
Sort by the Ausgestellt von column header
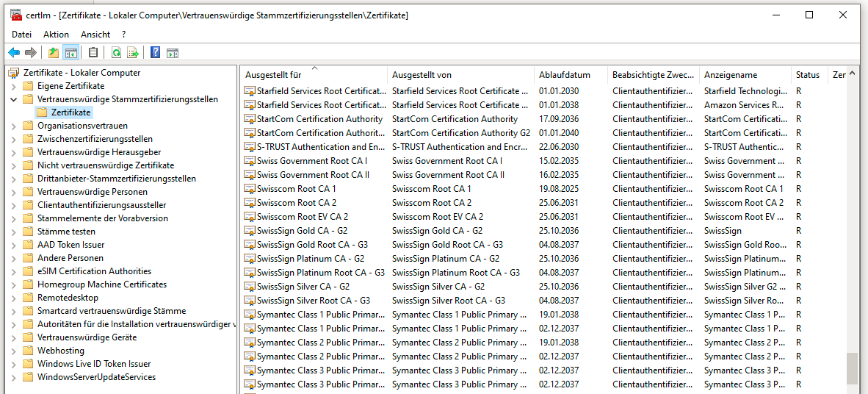[422, 75]
